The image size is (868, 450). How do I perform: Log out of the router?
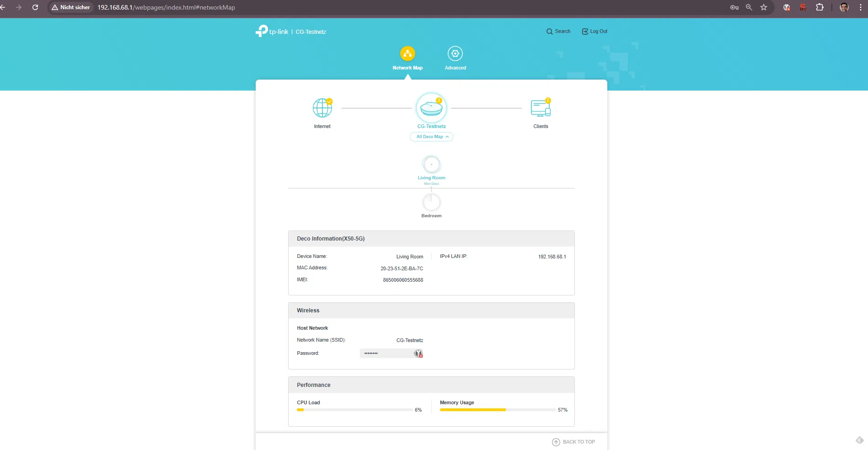595,32
